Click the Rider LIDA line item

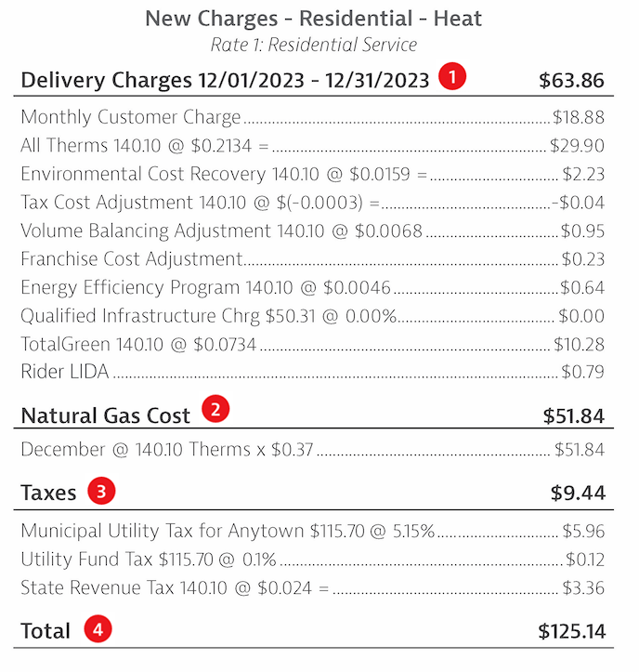click(313, 372)
